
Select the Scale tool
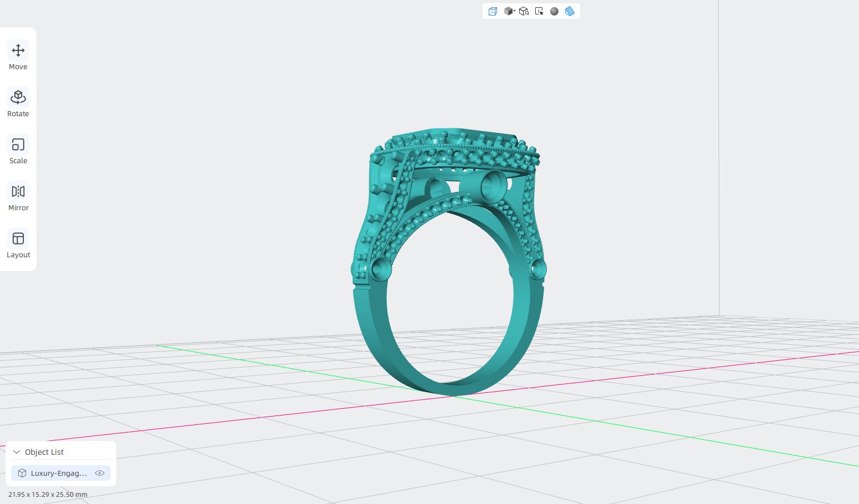tap(18, 150)
